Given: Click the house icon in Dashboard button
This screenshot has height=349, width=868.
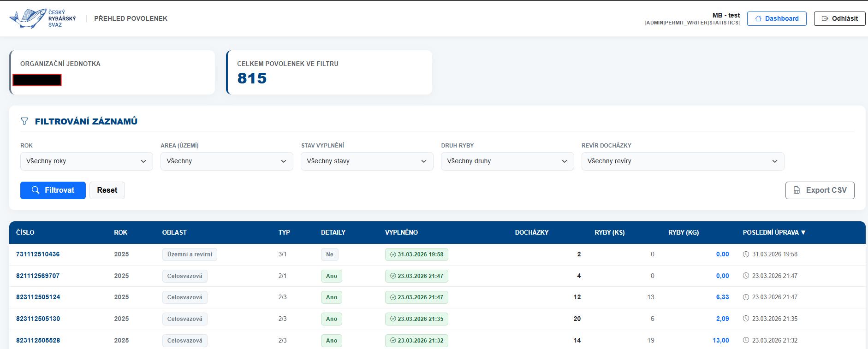Looking at the screenshot, I should tap(758, 19).
